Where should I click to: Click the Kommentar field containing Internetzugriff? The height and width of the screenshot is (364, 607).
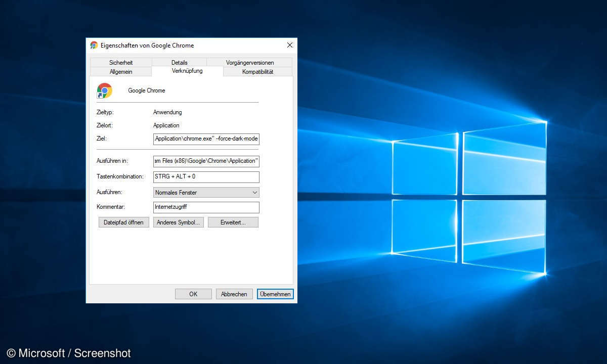[206, 207]
